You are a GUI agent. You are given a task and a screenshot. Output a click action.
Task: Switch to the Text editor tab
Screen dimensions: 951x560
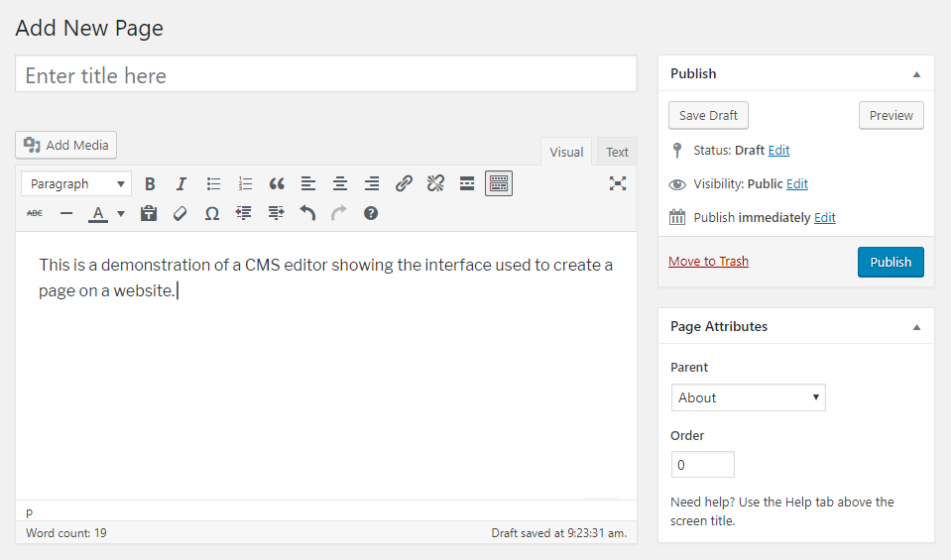point(617,152)
